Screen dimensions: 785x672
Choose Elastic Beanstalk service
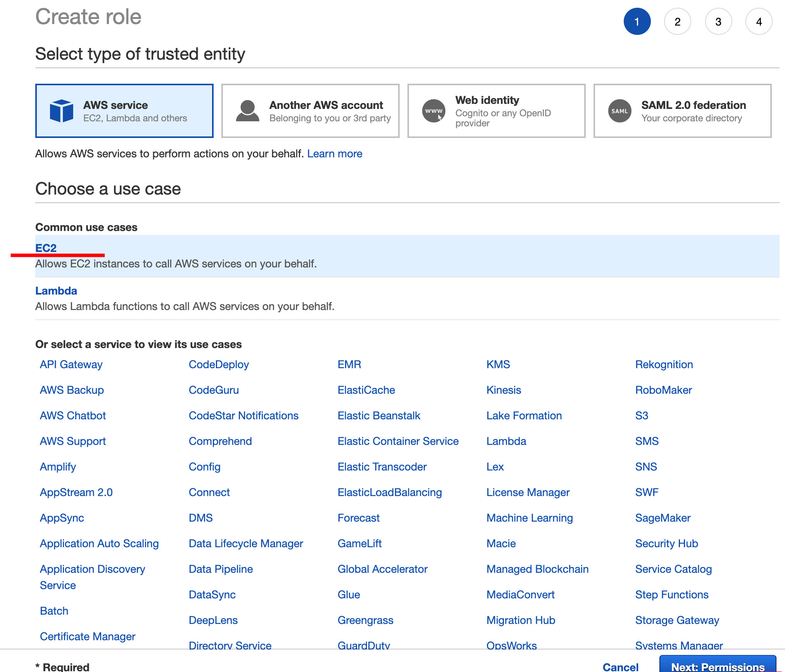pyautogui.click(x=379, y=416)
